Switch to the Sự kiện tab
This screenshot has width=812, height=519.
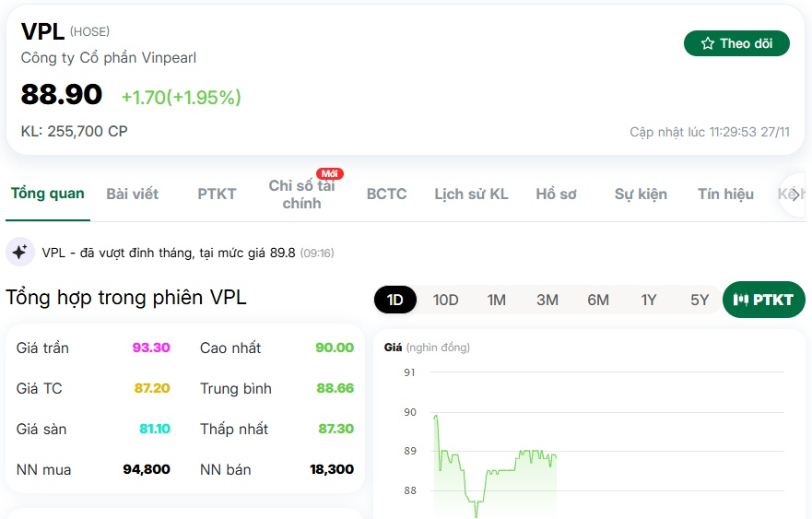(641, 195)
